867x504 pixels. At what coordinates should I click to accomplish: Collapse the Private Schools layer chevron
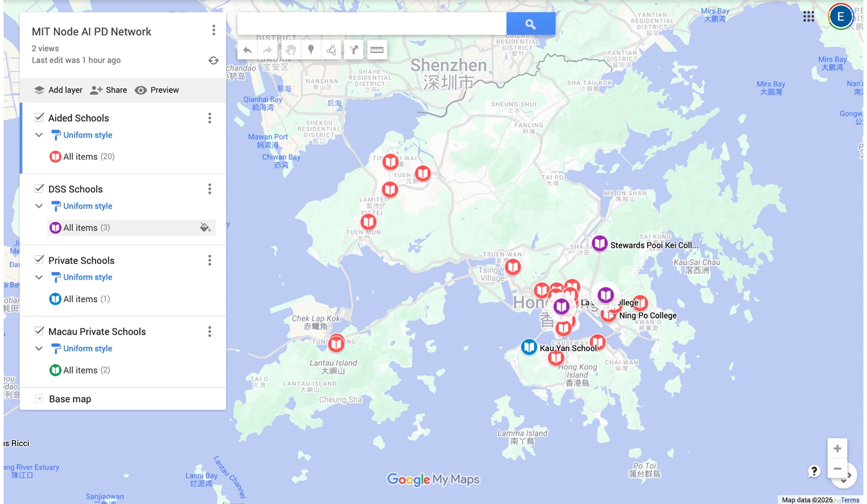[39, 277]
